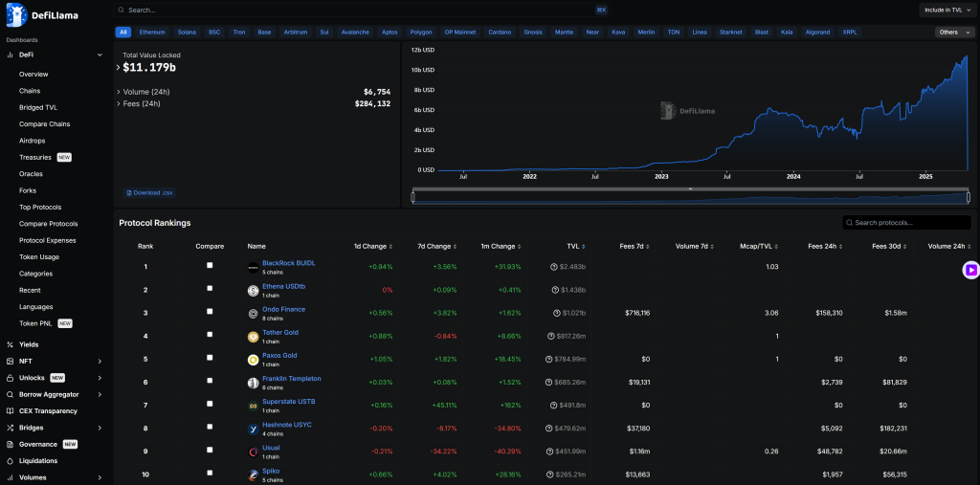The height and width of the screenshot is (485, 980).
Task: Click the Unlocks lock icon
Action: (x=10, y=378)
